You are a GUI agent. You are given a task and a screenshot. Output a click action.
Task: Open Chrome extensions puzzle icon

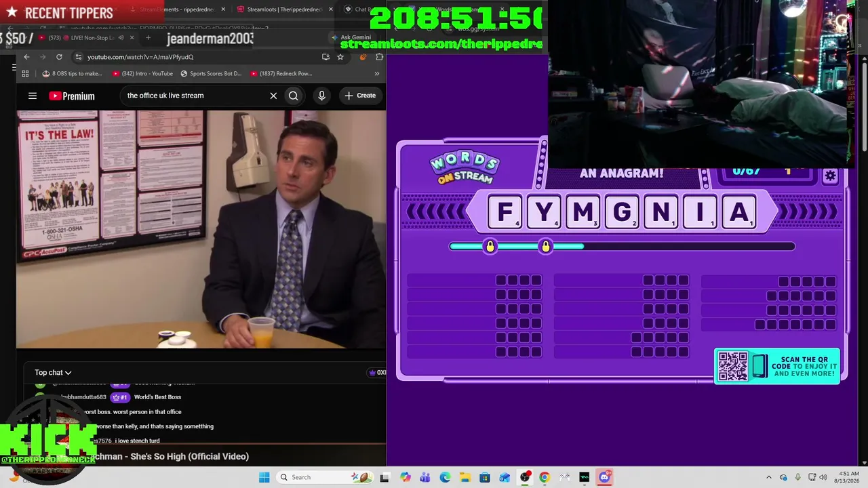coord(378,57)
